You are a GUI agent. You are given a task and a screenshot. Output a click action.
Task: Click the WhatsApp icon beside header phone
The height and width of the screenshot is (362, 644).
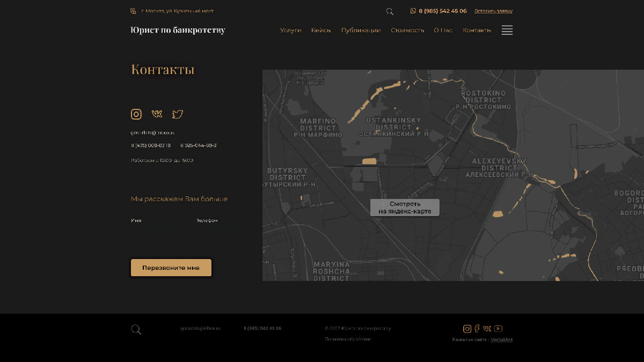coord(413,11)
